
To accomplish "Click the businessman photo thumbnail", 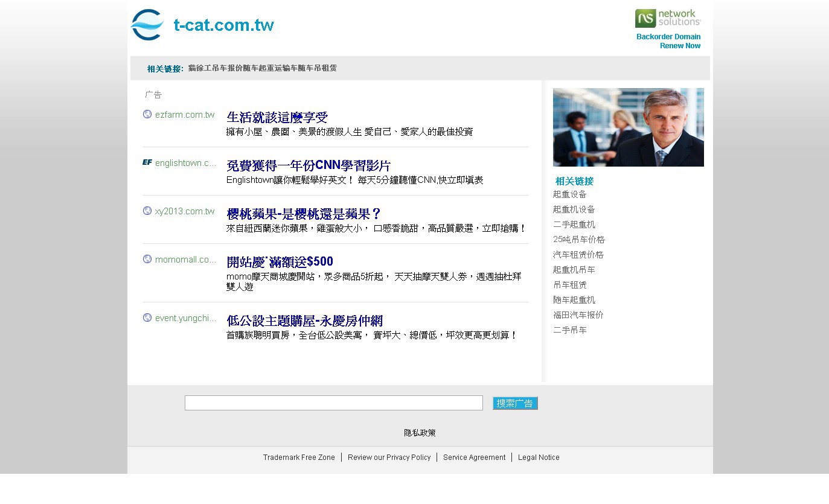I will (629, 127).
